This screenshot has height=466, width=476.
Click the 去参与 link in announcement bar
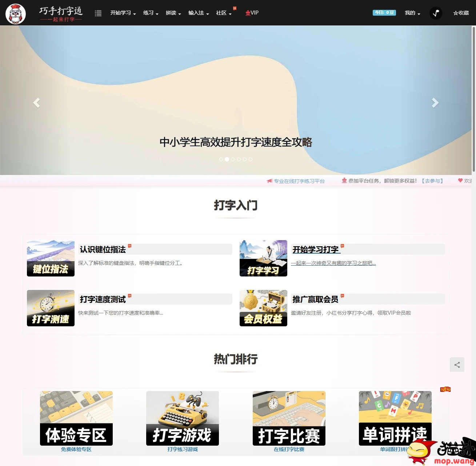pyautogui.click(x=432, y=181)
